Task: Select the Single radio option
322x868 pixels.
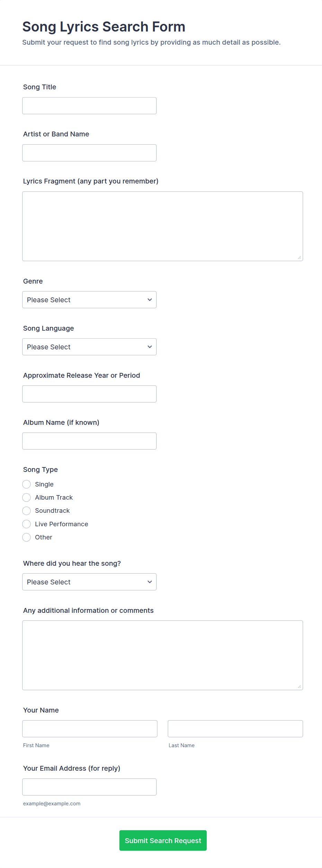Action: click(27, 484)
